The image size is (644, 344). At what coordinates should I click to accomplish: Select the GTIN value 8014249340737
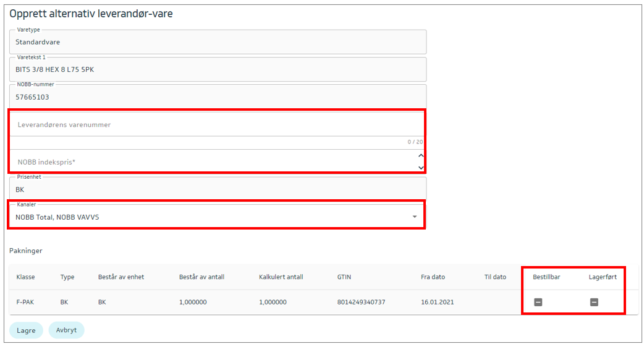pyautogui.click(x=362, y=302)
